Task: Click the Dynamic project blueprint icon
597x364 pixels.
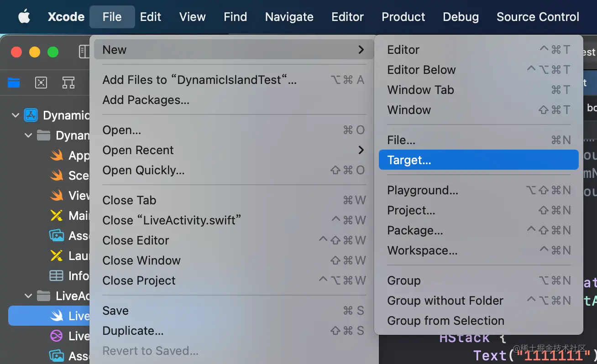Action: tap(31, 115)
